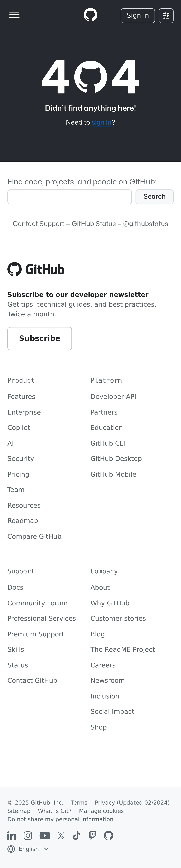The height and width of the screenshot is (868, 181).
Task: Click the GitHub logo in the header
Action: click(90, 15)
